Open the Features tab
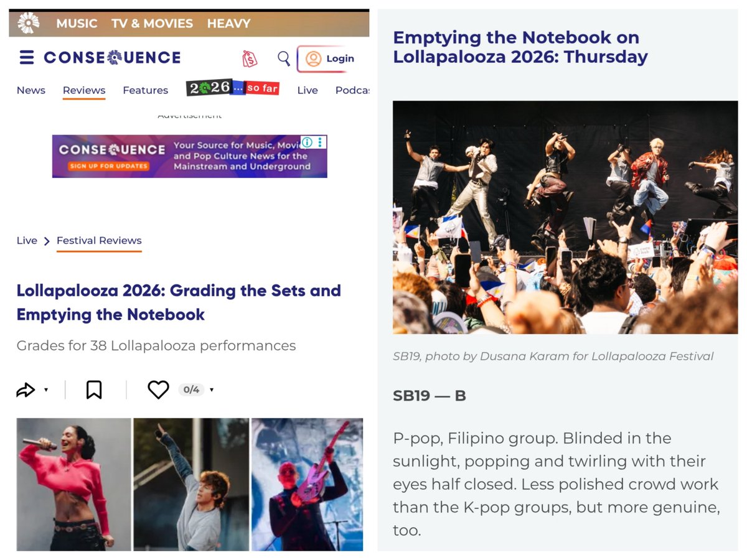 pos(145,90)
